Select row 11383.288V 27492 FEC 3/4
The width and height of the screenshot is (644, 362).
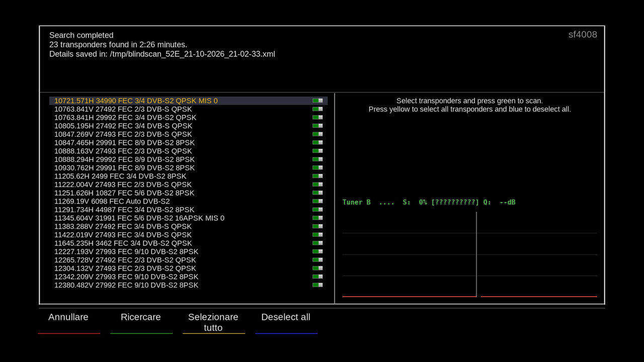pos(189,226)
